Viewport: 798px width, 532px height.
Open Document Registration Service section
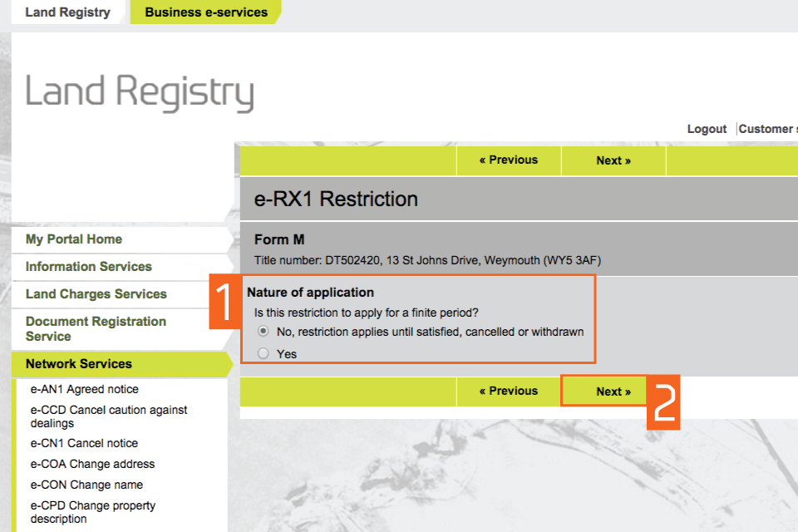point(96,328)
